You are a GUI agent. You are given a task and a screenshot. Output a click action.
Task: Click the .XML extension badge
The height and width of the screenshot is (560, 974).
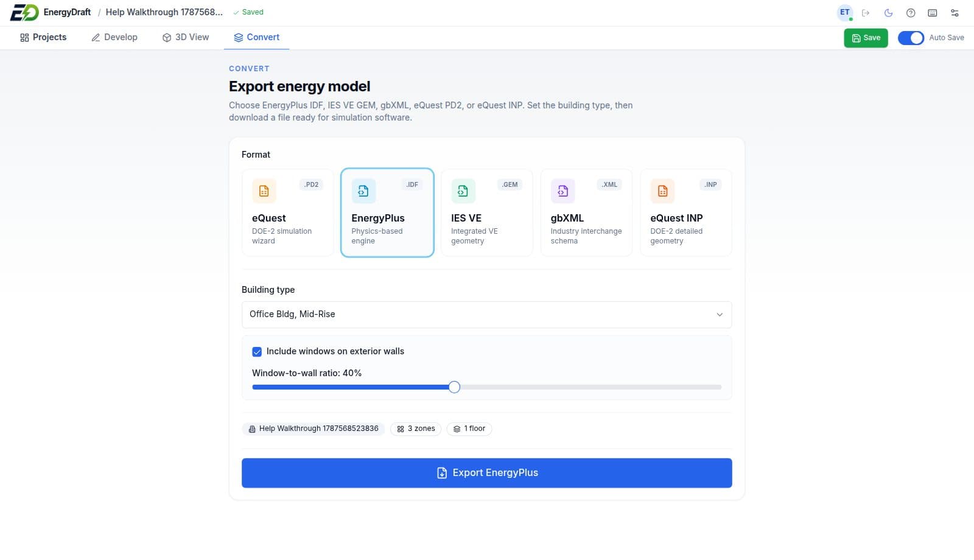point(610,184)
